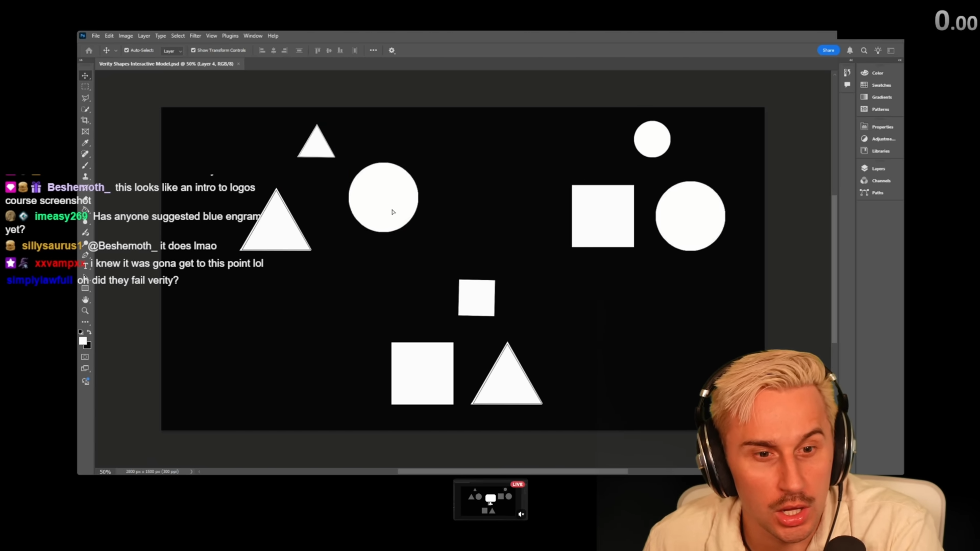Screen dimensions: 980x551
Task: Expand the right panel dock double-arrow
Action: (899, 60)
